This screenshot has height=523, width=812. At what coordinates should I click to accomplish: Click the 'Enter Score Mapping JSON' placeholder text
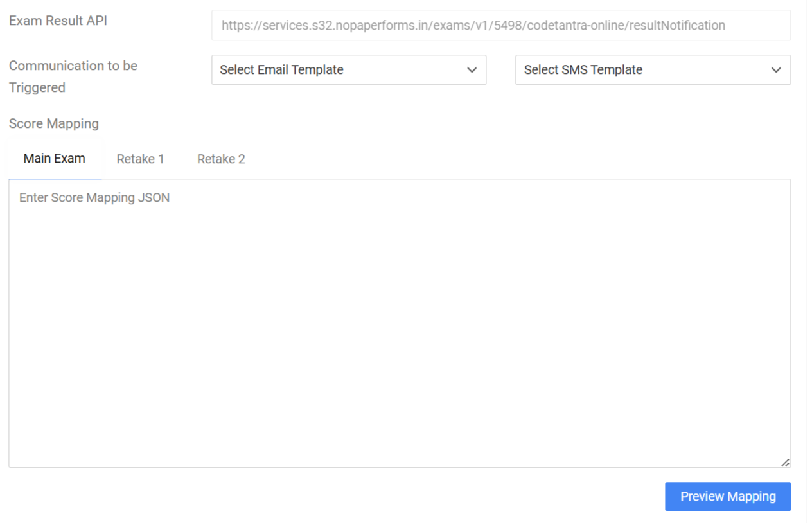click(94, 198)
